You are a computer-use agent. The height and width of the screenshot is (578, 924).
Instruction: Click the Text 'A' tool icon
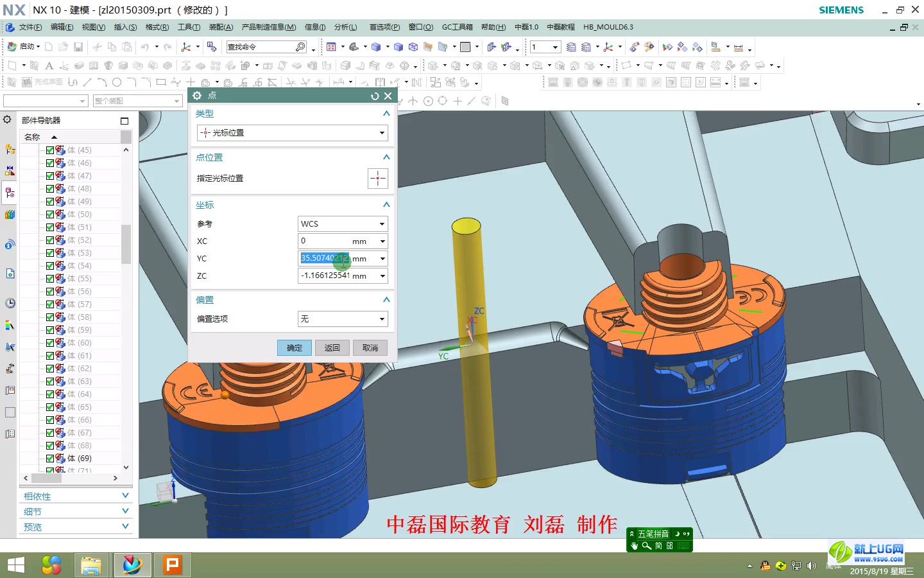[49, 66]
